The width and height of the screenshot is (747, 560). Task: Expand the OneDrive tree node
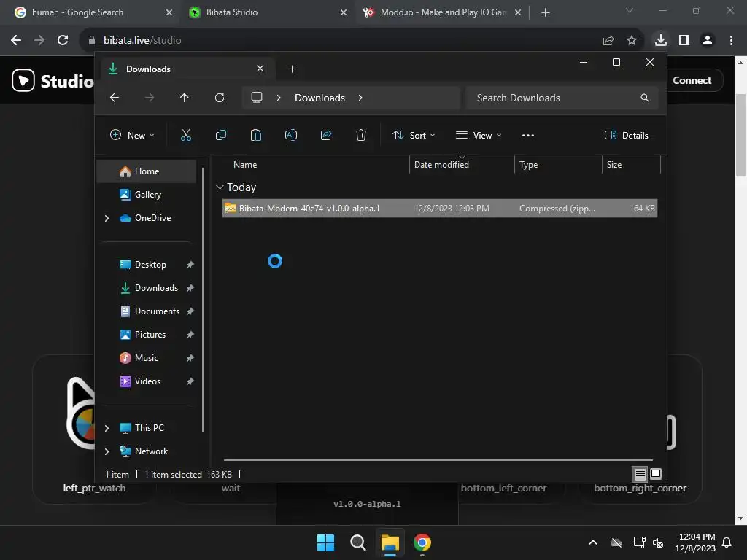(x=107, y=218)
